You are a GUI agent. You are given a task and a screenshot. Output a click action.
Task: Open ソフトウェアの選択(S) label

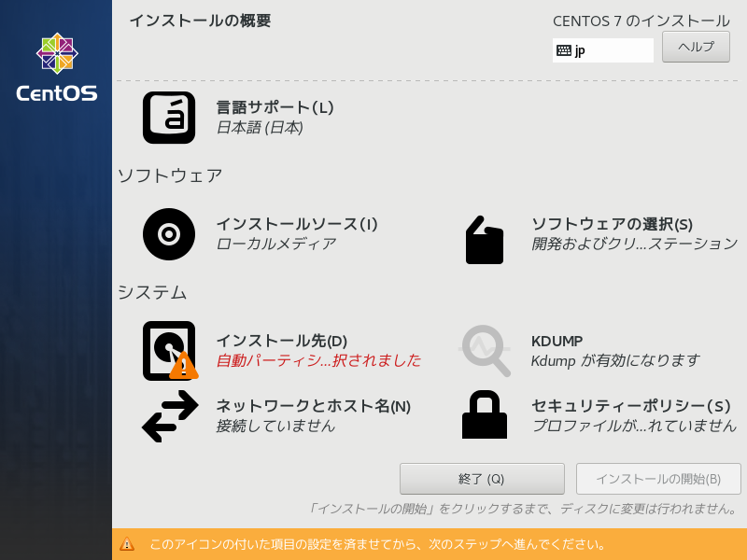tap(613, 224)
